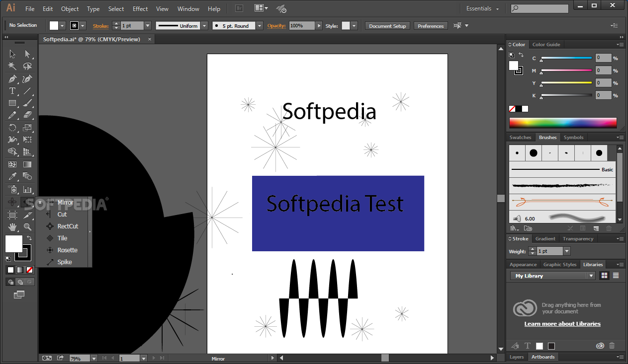This screenshot has width=628, height=364.
Task: Toggle Draw Normal mode
Action: (x=10, y=282)
